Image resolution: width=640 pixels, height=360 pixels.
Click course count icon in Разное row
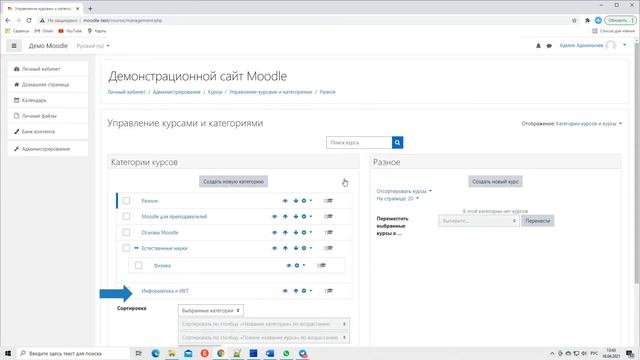click(329, 201)
